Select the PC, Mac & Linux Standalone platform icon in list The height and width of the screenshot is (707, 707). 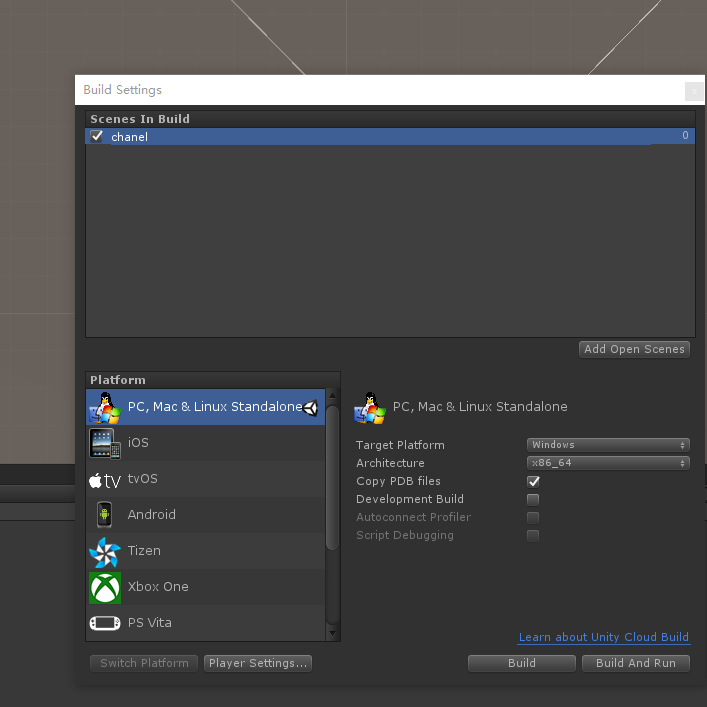105,407
